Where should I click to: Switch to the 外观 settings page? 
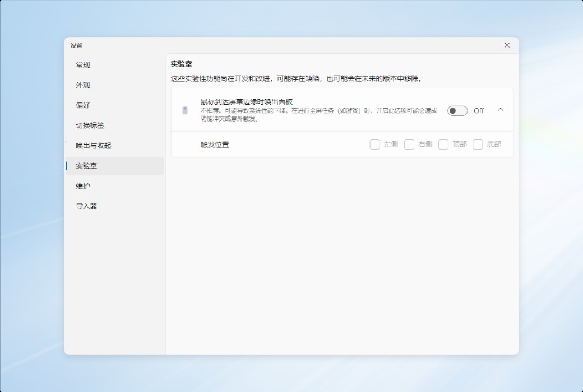coord(114,85)
